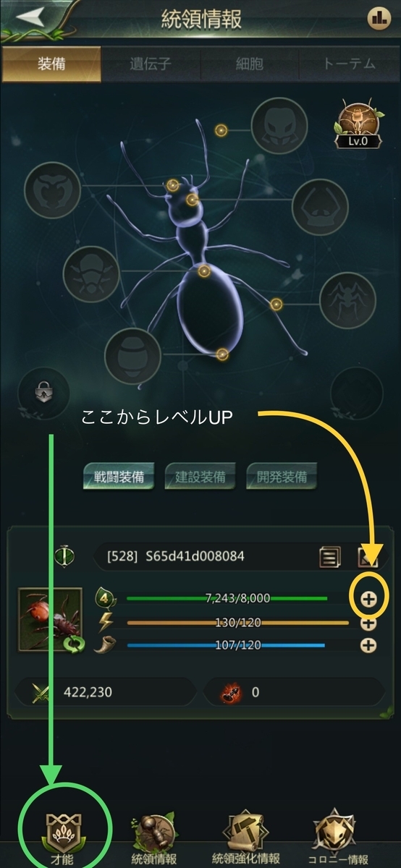Open the statistics chart icon
Viewport: 401px width, 868px height.
tap(379, 19)
